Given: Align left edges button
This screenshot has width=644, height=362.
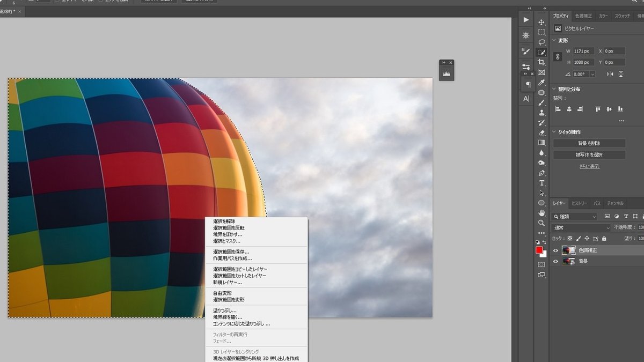Looking at the screenshot, I should pyautogui.click(x=558, y=109).
